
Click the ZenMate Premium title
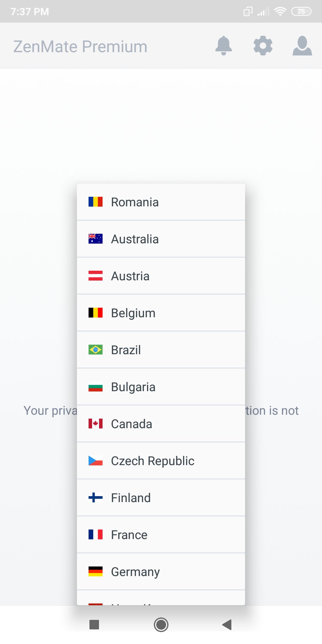tap(80, 47)
